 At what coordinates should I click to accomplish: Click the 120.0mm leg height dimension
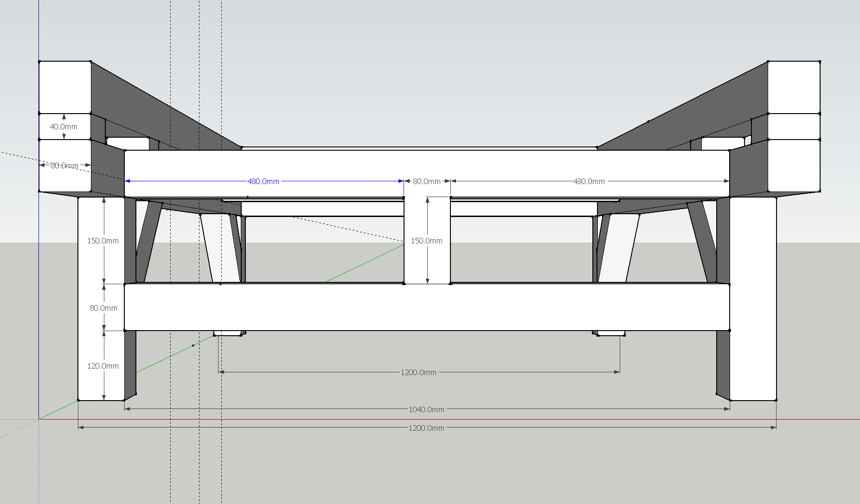point(103,366)
